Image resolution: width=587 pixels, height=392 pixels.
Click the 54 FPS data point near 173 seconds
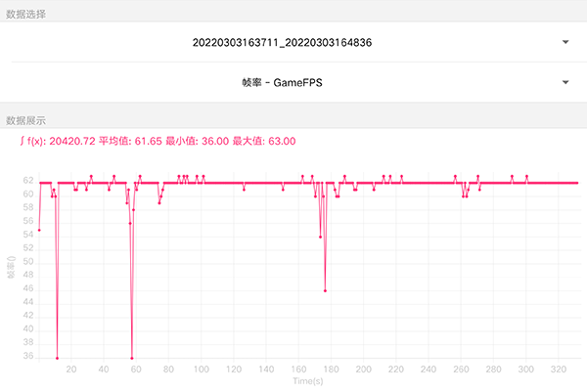(x=320, y=237)
